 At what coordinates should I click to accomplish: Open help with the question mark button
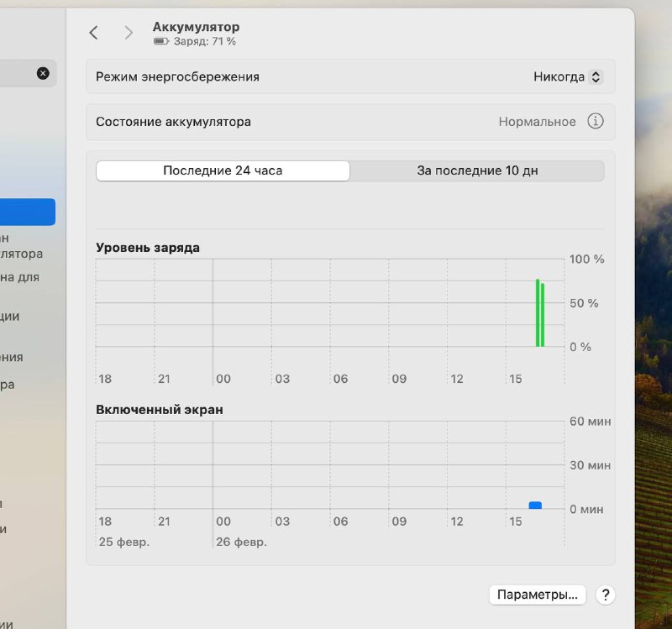(x=605, y=595)
